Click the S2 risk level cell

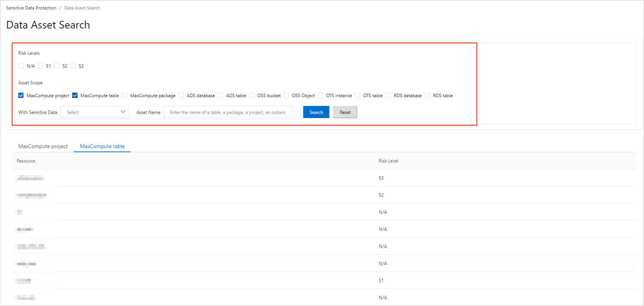381,195
